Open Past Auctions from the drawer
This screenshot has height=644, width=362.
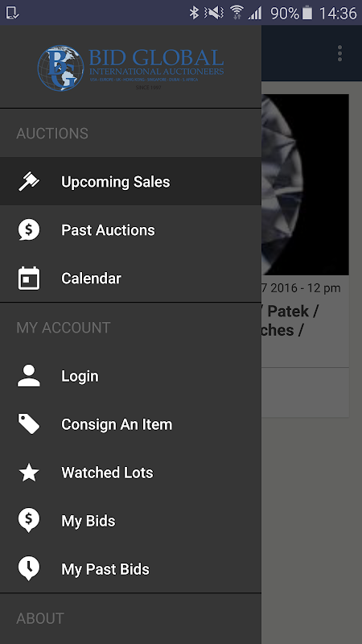(130, 229)
